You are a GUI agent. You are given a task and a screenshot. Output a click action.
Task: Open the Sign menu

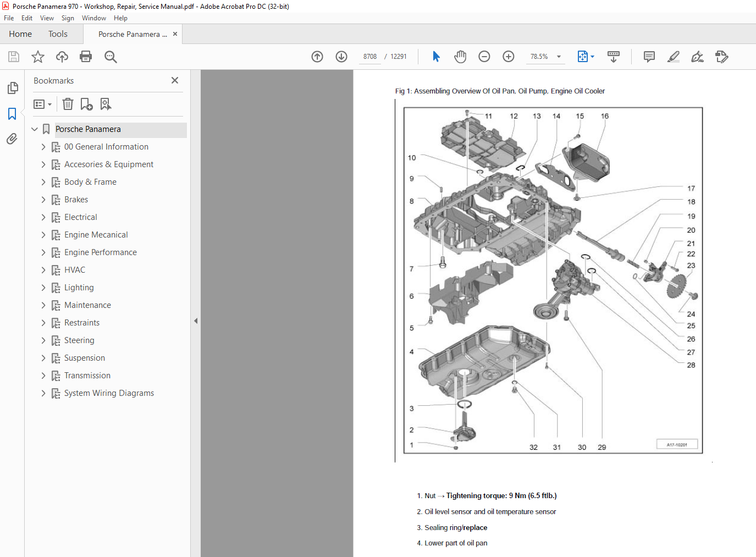pos(68,18)
